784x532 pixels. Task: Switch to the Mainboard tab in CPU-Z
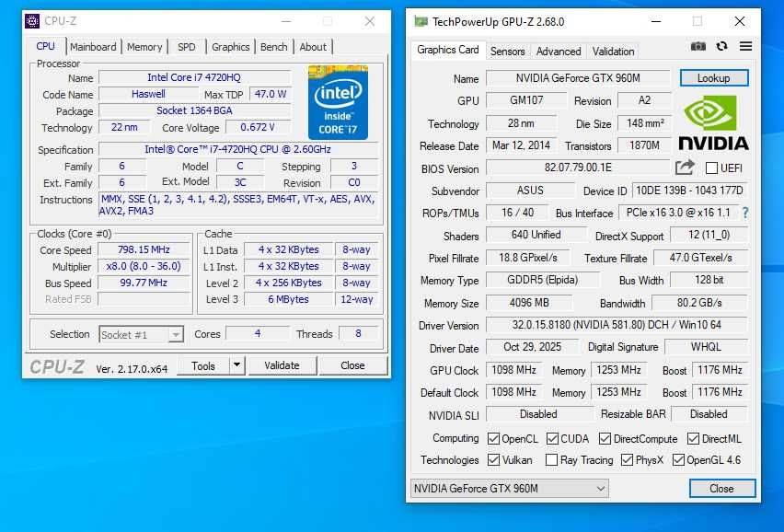(93, 47)
